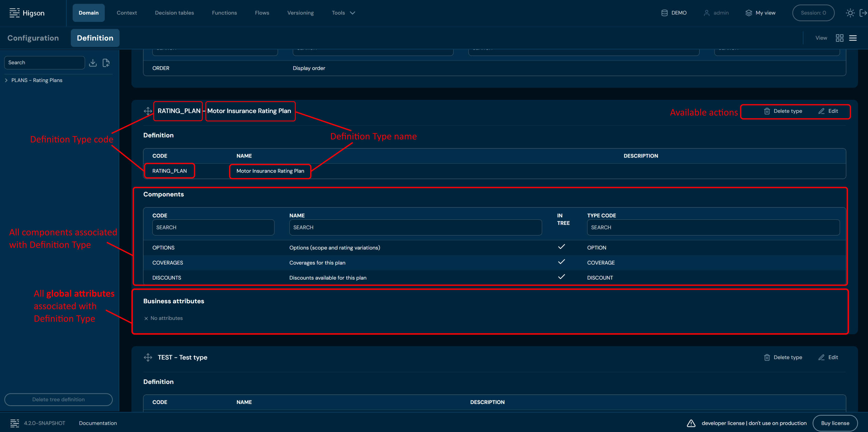
Task: Toggle In Tree checkmark for DISCOUNTS
Action: 561,277
